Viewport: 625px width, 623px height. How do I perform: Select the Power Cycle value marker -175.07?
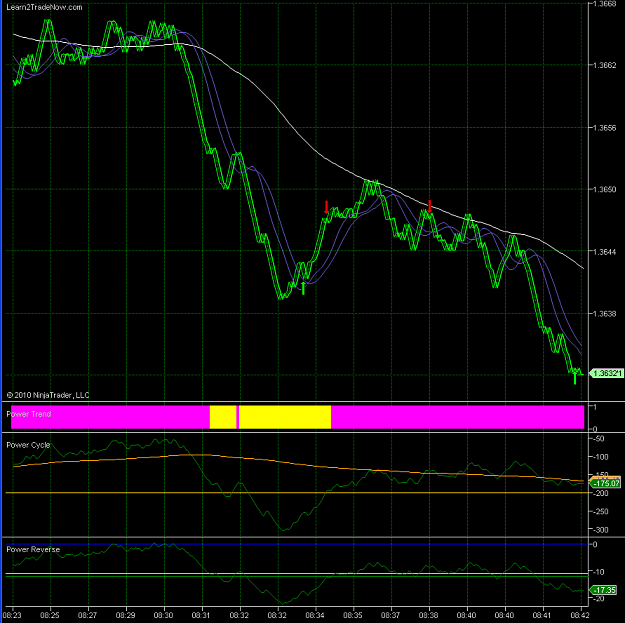[x=606, y=483]
